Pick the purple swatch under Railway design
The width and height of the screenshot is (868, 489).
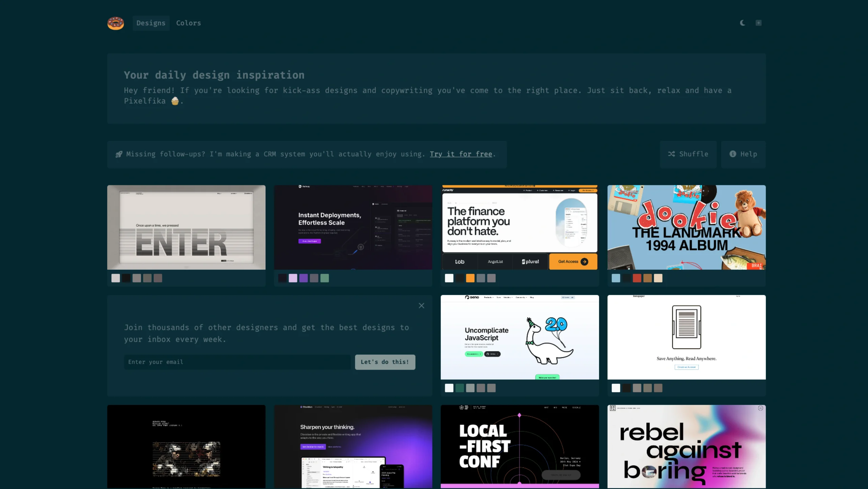tap(303, 278)
